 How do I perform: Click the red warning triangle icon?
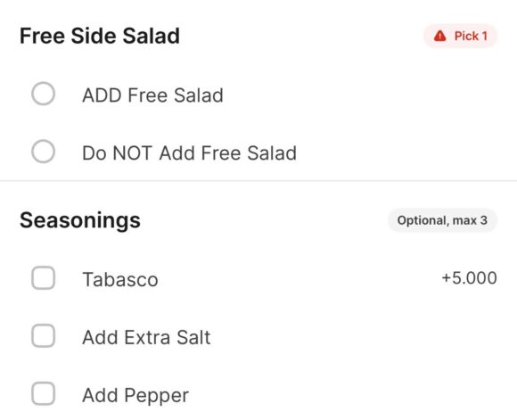point(439,36)
